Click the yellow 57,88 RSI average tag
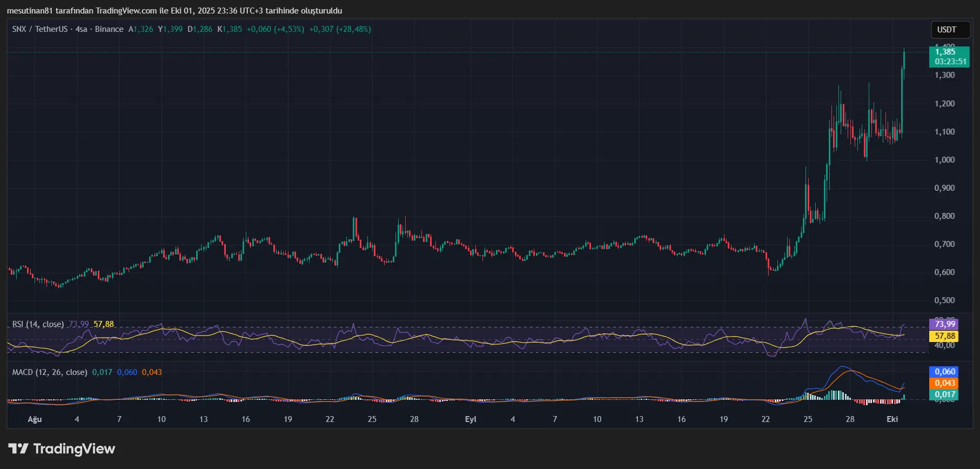The width and height of the screenshot is (980, 469). click(944, 336)
